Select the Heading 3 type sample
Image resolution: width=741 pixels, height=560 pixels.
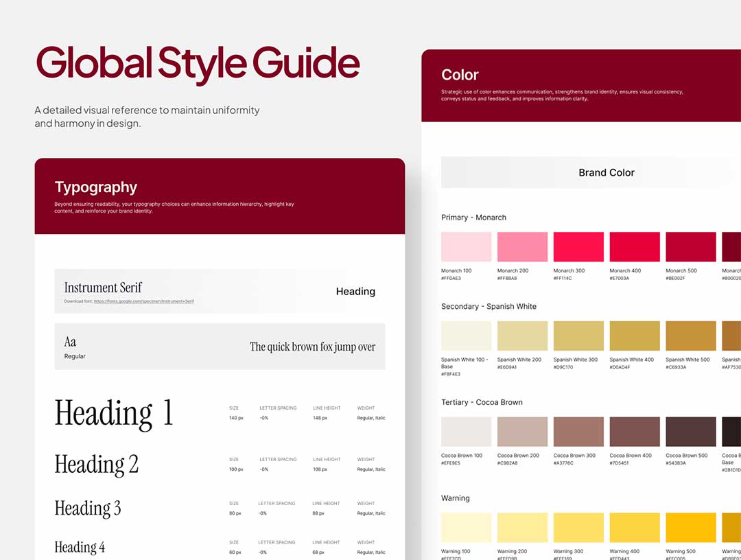click(88, 509)
